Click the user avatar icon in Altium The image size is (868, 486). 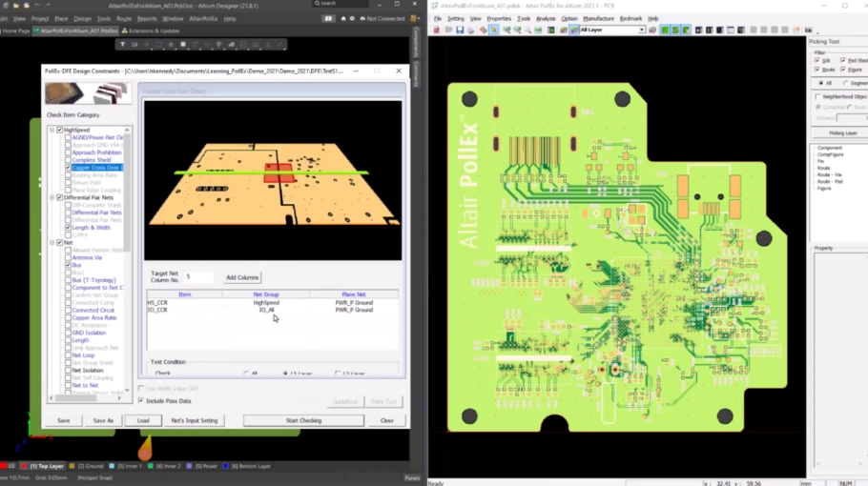pyautogui.click(x=412, y=18)
